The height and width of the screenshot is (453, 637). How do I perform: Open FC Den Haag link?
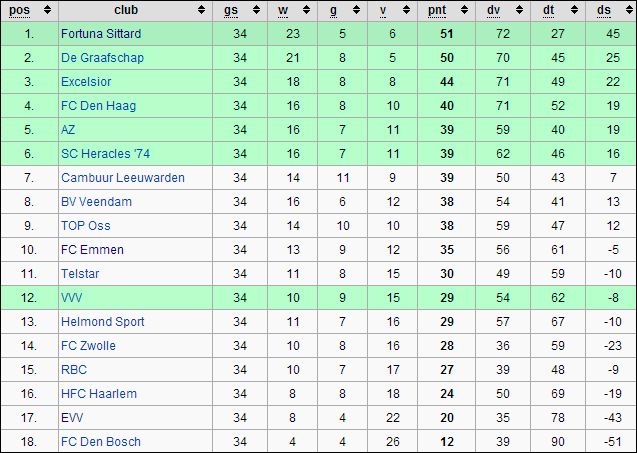pyautogui.click(x=98, y=106)
